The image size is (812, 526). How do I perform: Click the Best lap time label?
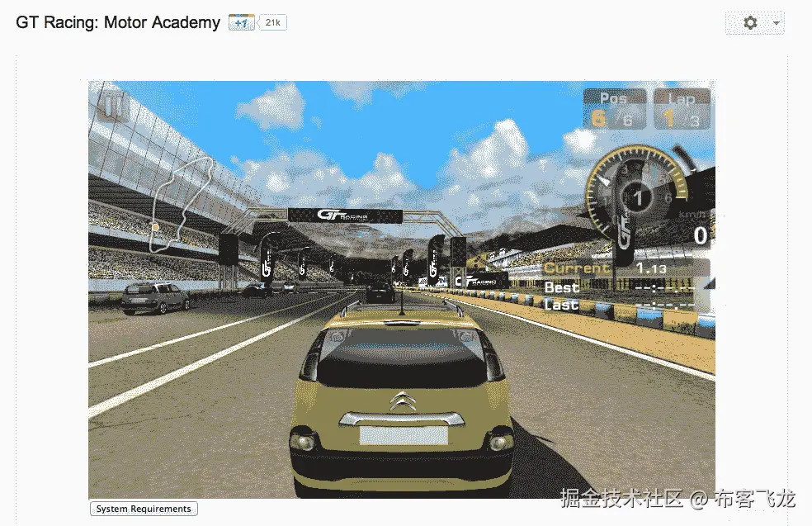tap(561, 287)
